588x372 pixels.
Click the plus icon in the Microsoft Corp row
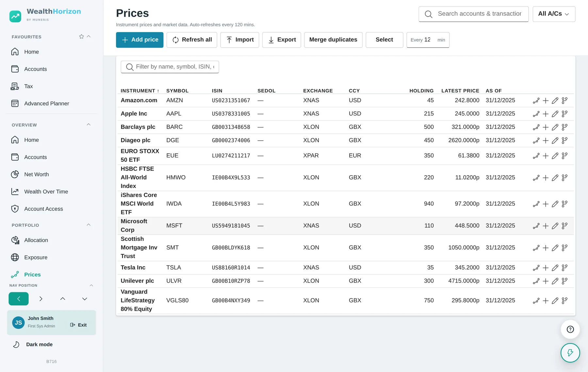[x=546, y=226]
